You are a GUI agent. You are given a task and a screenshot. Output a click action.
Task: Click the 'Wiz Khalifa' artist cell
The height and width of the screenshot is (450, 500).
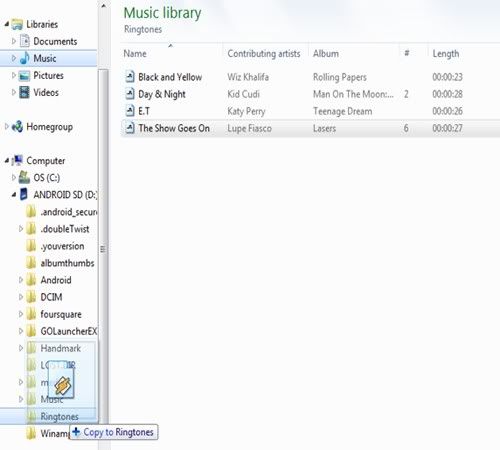248,77
